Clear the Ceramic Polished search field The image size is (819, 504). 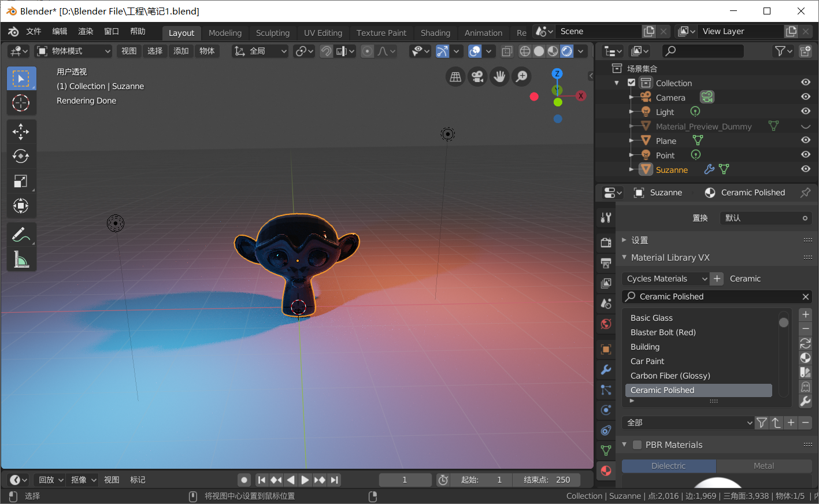(805, 297)
